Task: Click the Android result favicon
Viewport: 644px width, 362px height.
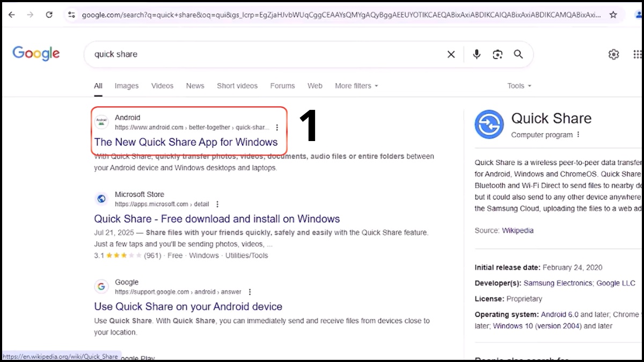Action: 101,122
